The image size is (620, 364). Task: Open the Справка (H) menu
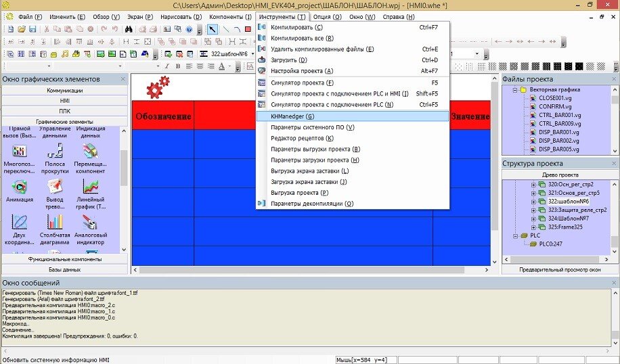pyautogui.click(x=399, y=17)
